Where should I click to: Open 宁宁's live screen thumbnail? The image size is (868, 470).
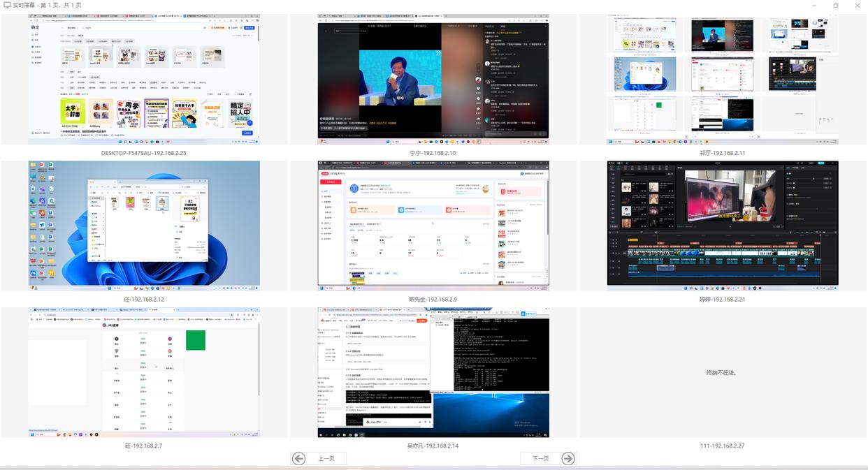pyautogui.click(x=433, y=79)
